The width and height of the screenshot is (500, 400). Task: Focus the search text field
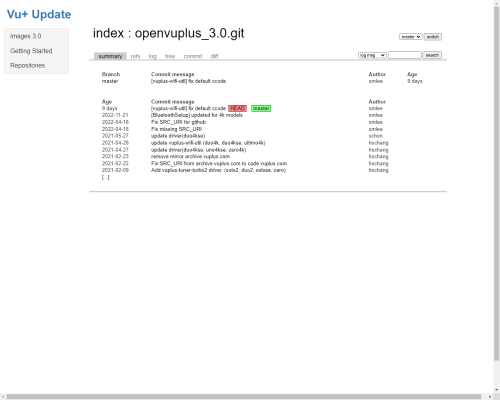[405, 55]
